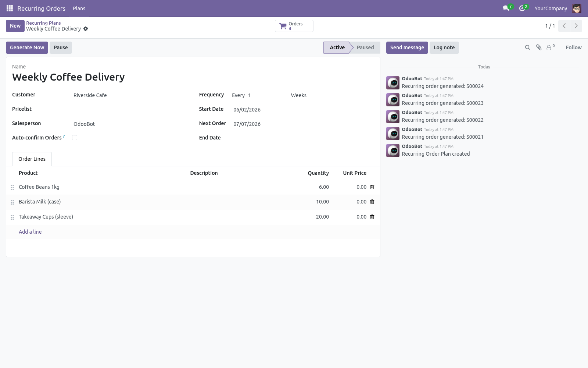Click the user avatar in top bar
The image size is (588, 368).
[577, 8]
